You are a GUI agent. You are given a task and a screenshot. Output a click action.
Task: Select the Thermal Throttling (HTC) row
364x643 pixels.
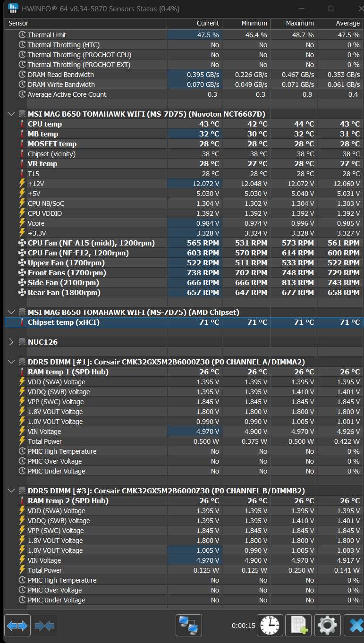click(184, 45)
